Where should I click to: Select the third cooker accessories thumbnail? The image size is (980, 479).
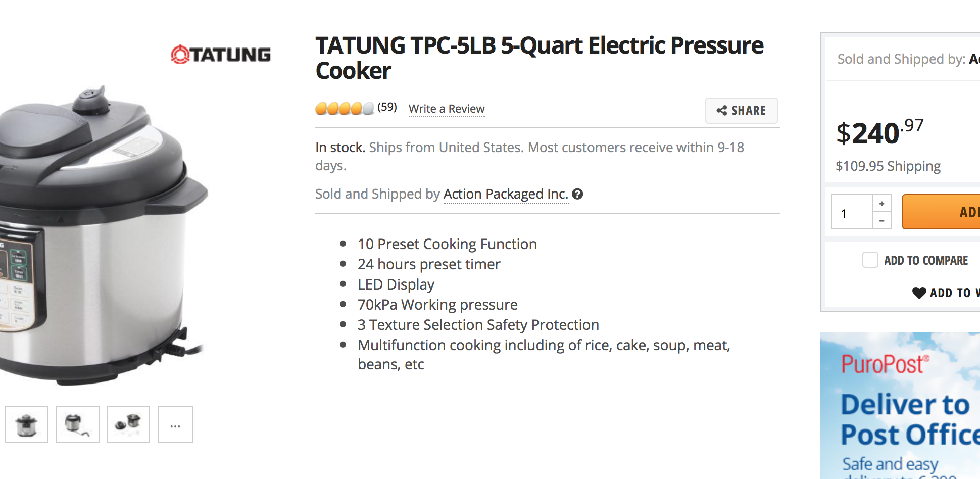click(128, 424)
